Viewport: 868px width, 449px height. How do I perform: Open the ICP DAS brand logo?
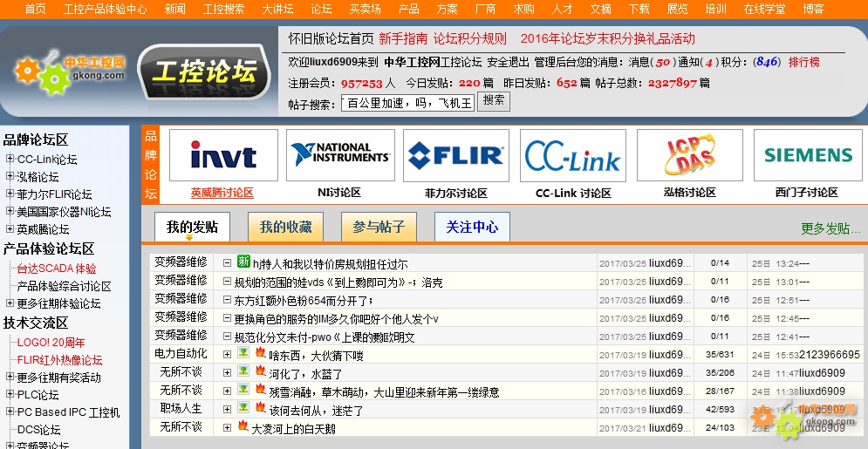(x=690, y=155)
